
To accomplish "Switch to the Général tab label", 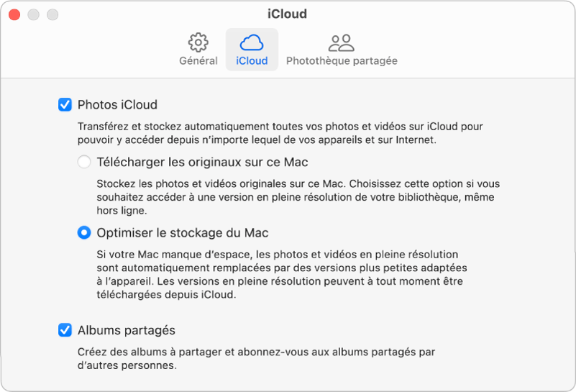I will [x=198, y=61].
